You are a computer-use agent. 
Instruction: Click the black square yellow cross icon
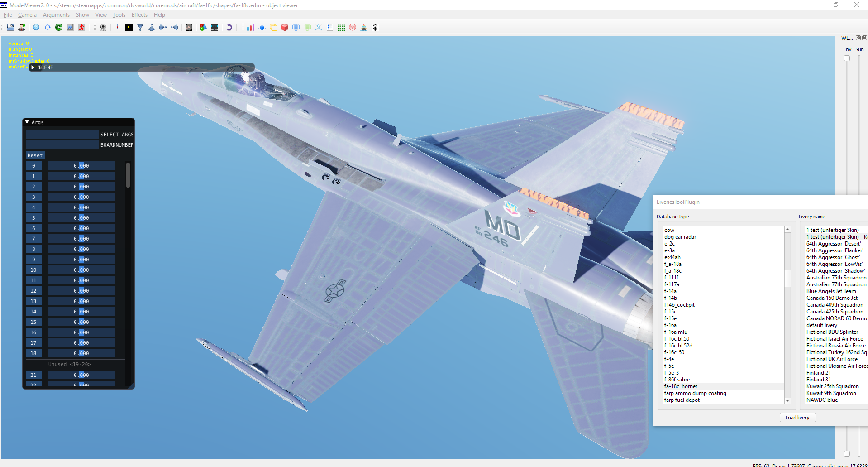[x=129, y=27]
